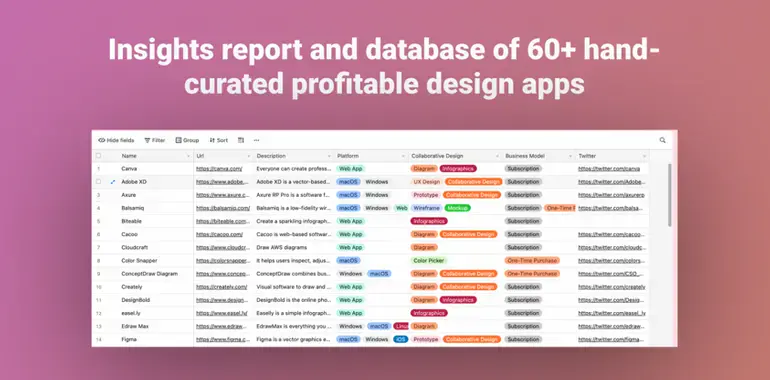Click the macOS tag in Color Snapper row
Screen dimensions: 770x380
[348, 261]
